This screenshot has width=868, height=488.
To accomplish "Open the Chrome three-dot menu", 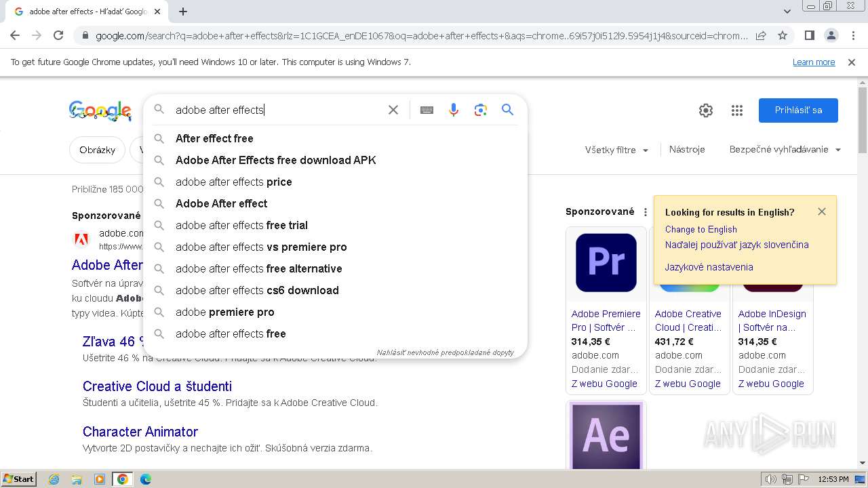I will click(x=852, y=35).
